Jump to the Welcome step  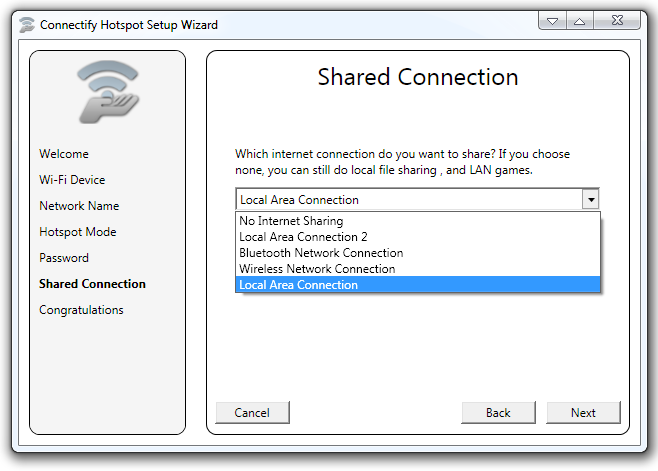(x=64, y=154)
